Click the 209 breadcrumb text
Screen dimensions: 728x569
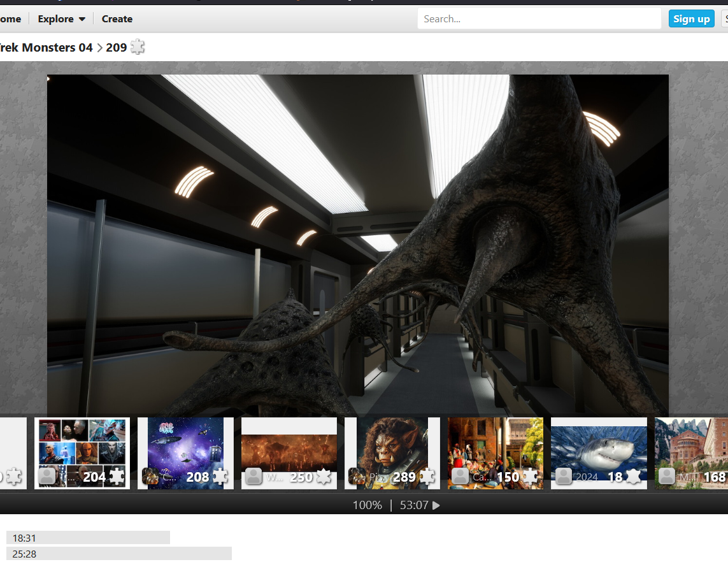[x=116, y=47]
